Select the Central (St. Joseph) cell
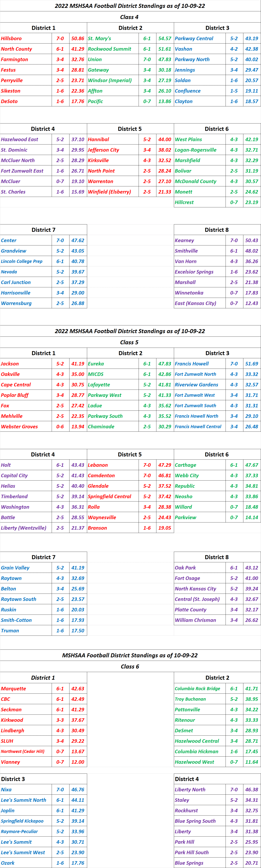Screen dimensions: 261x868 (200, 599)
